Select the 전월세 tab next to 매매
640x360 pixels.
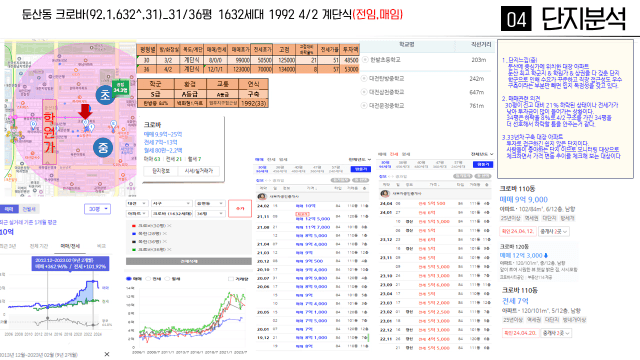coord(29,209)
